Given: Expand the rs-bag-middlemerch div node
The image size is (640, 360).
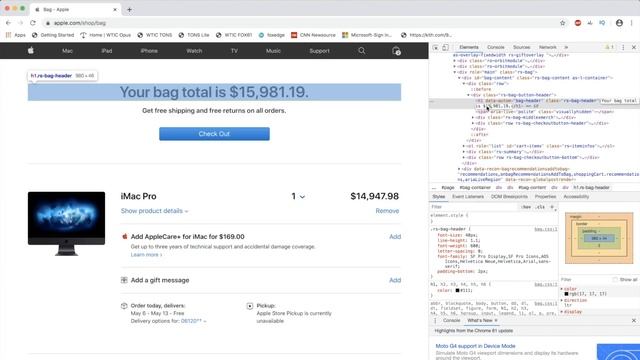Looking at the screenshot, I should (x=473, y=118).
